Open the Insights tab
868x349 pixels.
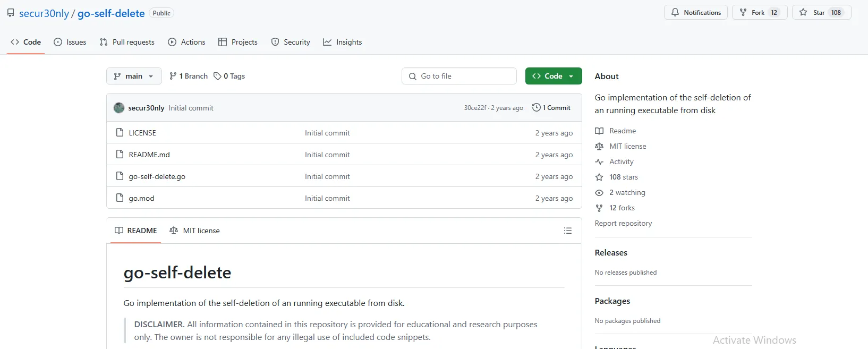(343, 42)
